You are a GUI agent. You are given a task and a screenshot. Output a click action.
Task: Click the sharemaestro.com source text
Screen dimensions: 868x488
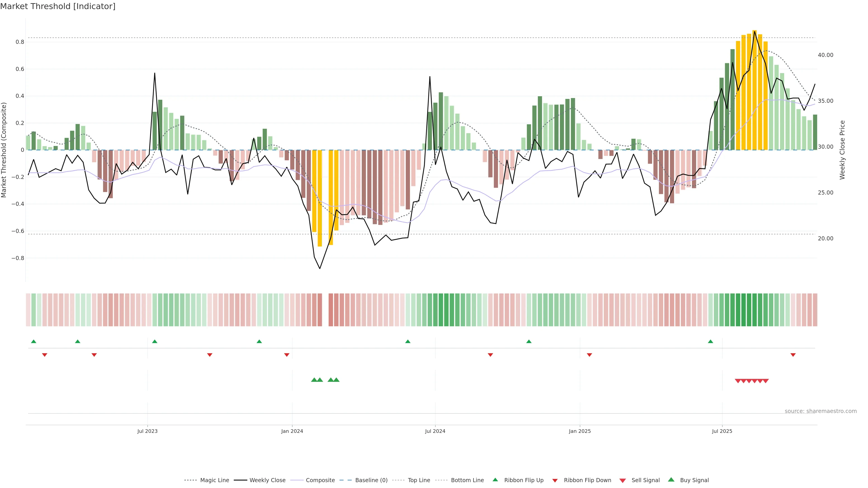point(821,411)
